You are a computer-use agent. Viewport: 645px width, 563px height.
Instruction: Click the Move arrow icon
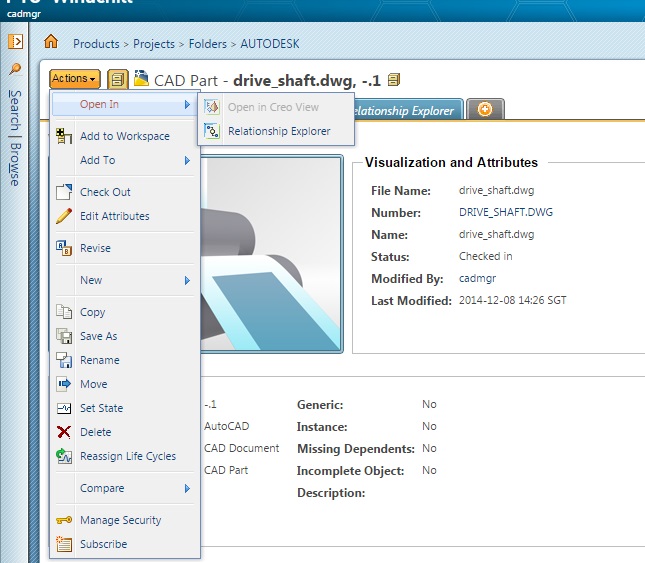64,384
